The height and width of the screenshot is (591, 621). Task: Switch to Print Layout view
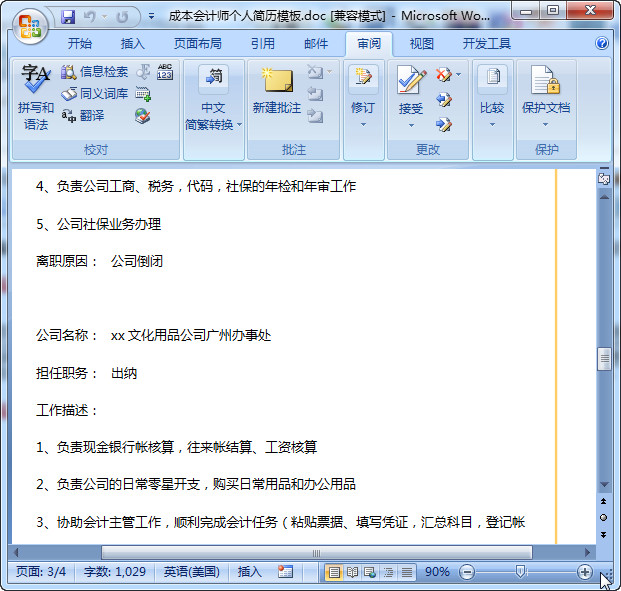click(x=334, y=572)
